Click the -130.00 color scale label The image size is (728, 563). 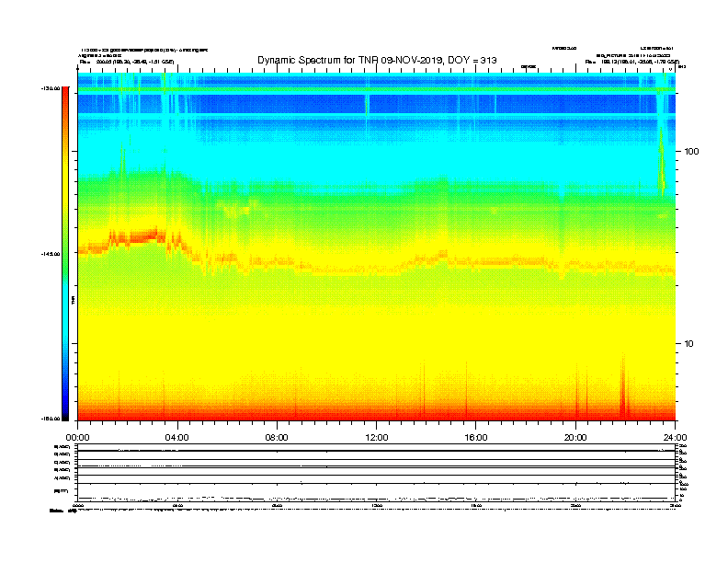pos(51,88)
